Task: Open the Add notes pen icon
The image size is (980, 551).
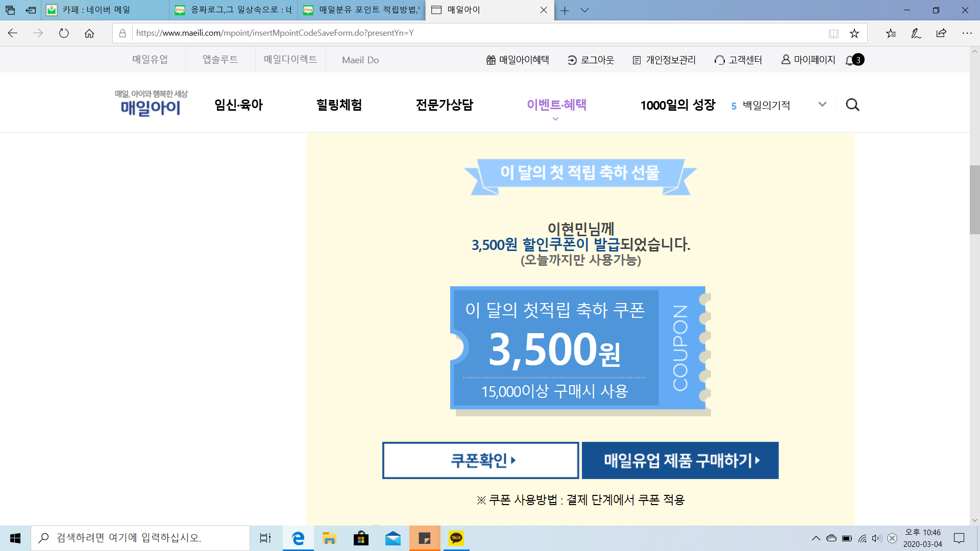Action: pos(916,33)
